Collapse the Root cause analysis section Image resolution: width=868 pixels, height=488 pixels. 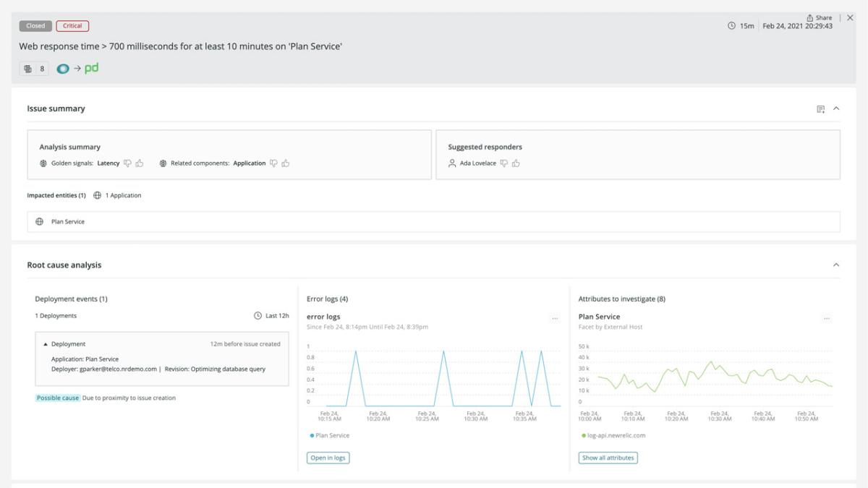[x=836, y=265]
